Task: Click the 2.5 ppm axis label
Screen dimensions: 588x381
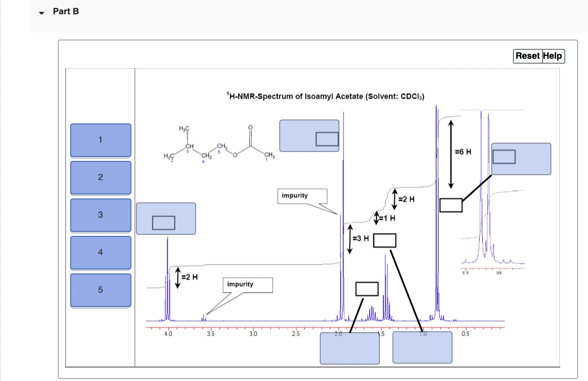Action: [x=295, y=334]
